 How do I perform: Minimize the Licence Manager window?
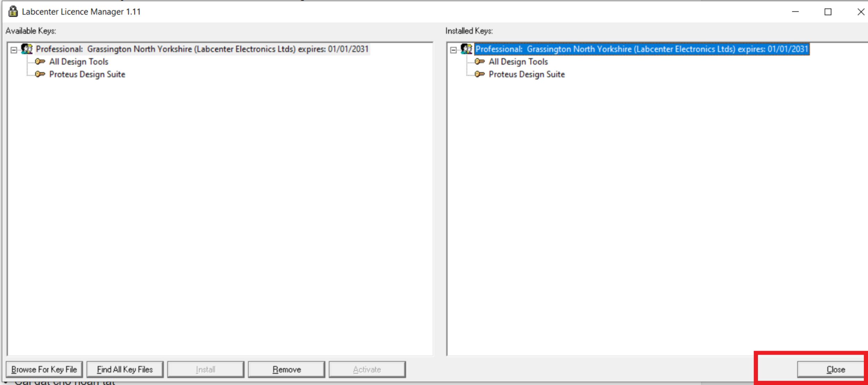pyautogui.click(x=795, y=12)
